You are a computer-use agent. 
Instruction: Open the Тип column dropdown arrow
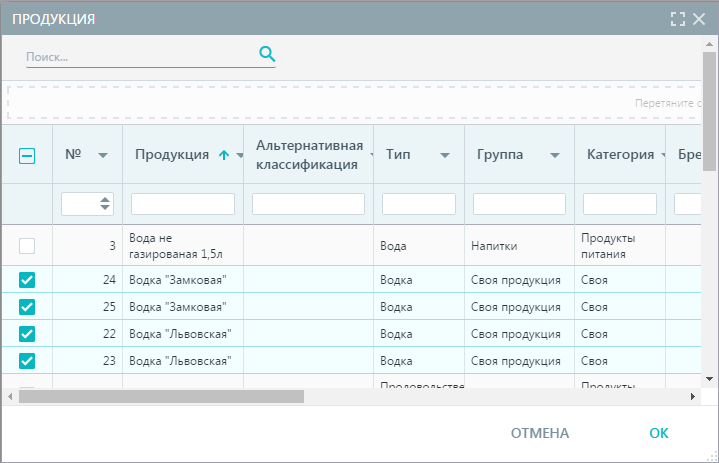pyautogui.click(x=445, y=155)
